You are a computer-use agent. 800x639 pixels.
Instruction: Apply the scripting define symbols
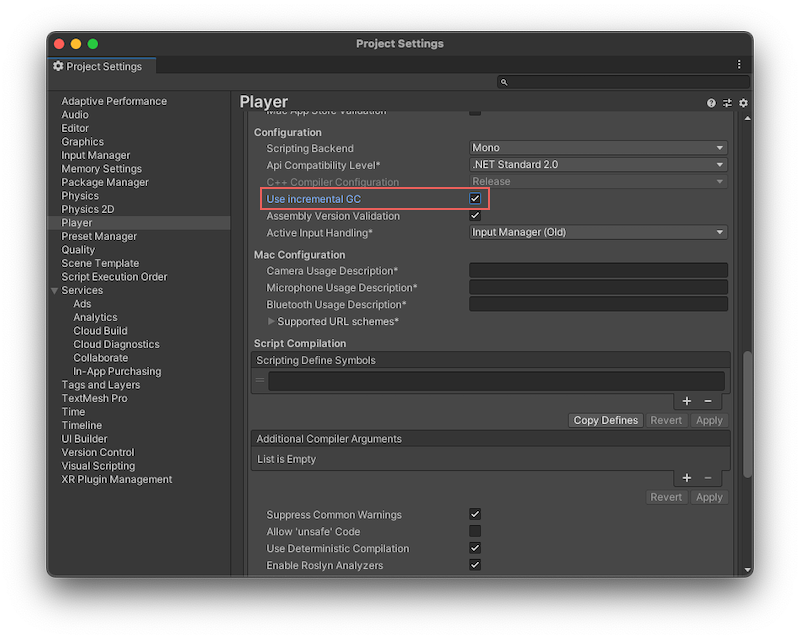[708, 420]
